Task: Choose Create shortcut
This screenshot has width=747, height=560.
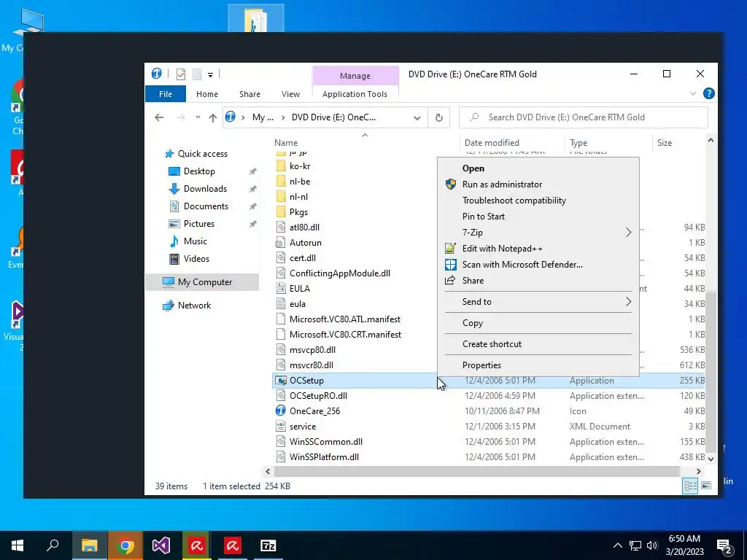Action: click(x=538, y=344)
